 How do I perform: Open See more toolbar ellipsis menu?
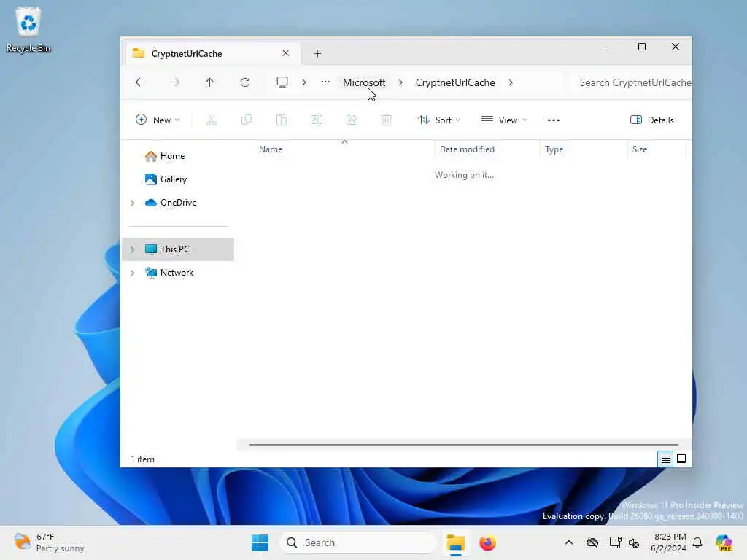(554, 120)
